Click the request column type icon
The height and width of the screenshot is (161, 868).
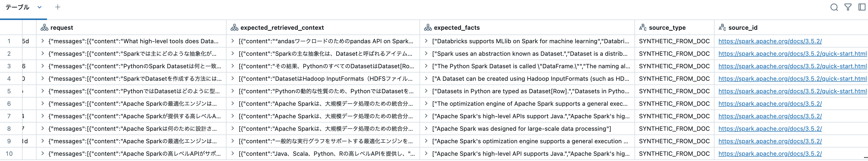coord(44,27)
